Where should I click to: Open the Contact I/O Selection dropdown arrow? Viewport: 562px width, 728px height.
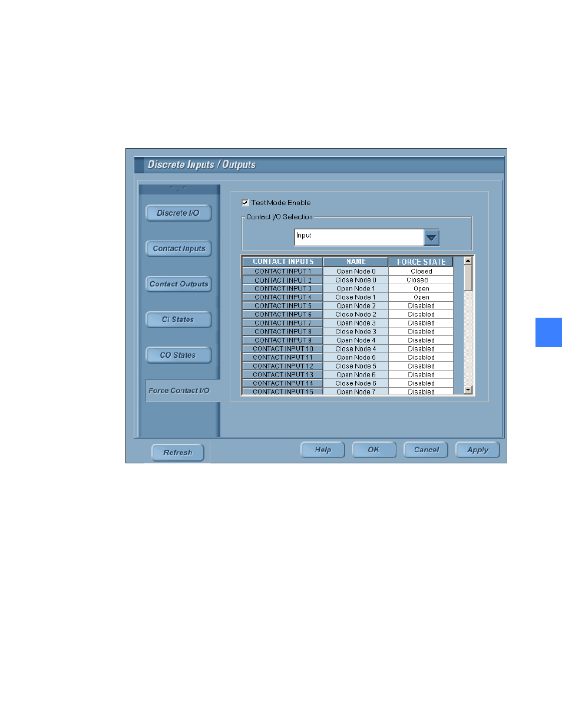[432, 238]
